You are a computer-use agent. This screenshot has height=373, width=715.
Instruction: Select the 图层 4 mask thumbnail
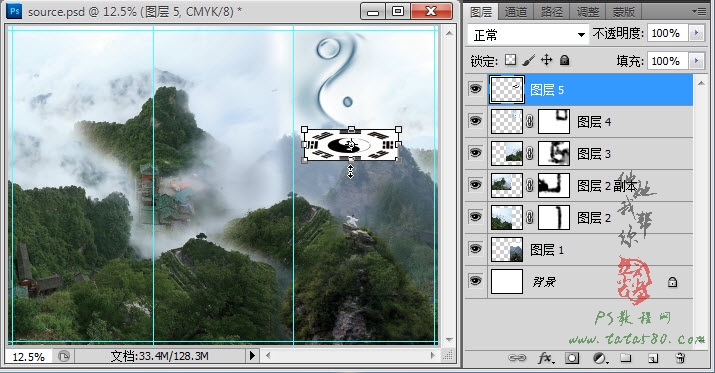tap(554, 121)
